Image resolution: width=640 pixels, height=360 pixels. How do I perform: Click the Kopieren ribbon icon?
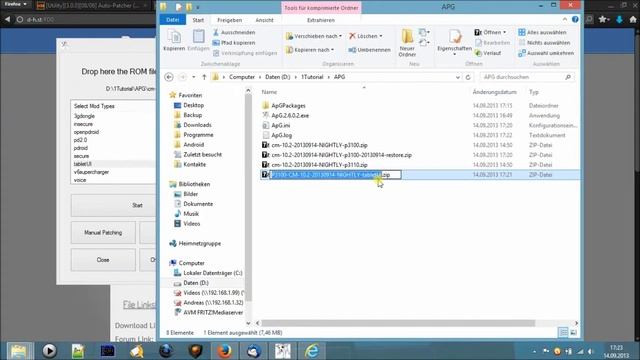point(174,40)
